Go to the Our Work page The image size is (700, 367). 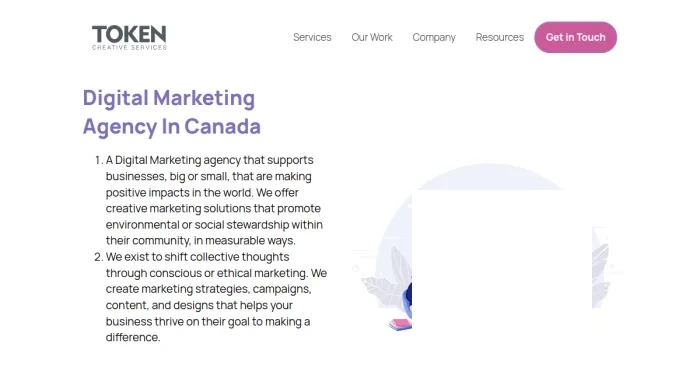pyautogui.click(x=372, y=38)
